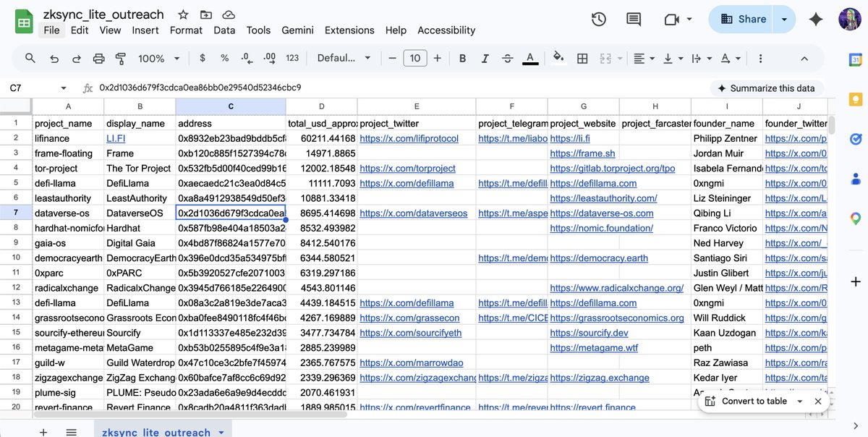Open the https://sourcify.dev link
The image size is (868, 437).
coord(589,333)
